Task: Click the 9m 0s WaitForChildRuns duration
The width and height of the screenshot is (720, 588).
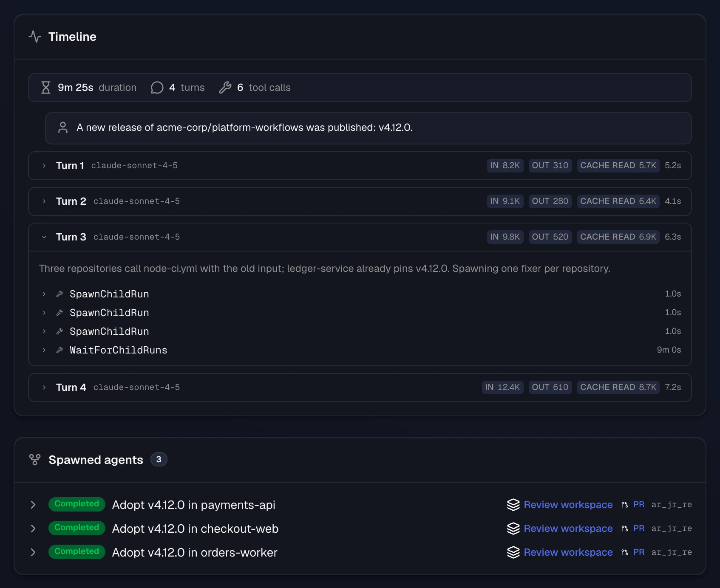Action: coord(669,350)
